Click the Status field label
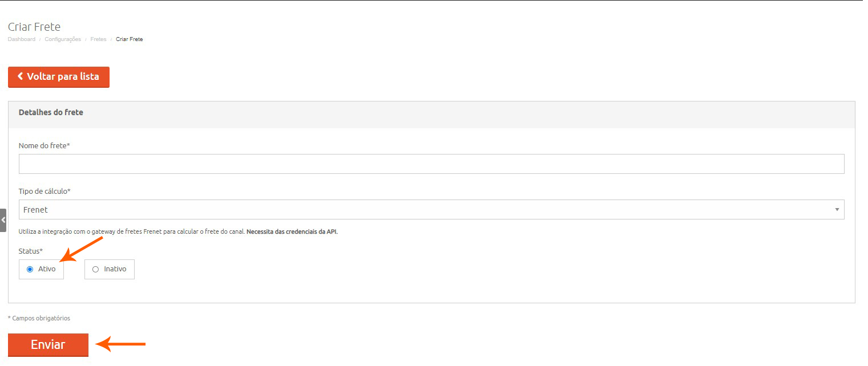 (x=31, y=251)
